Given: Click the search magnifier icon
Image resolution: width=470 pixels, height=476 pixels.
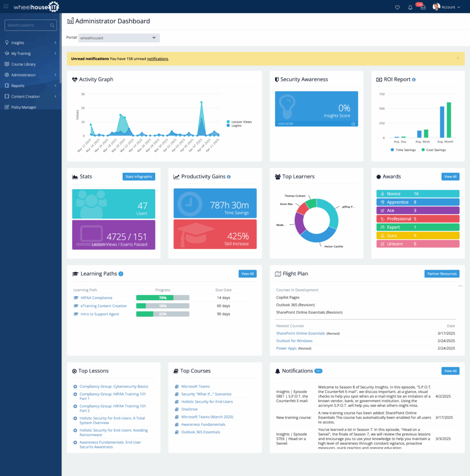Looking at the screenshot, I should tap(52, 25).
